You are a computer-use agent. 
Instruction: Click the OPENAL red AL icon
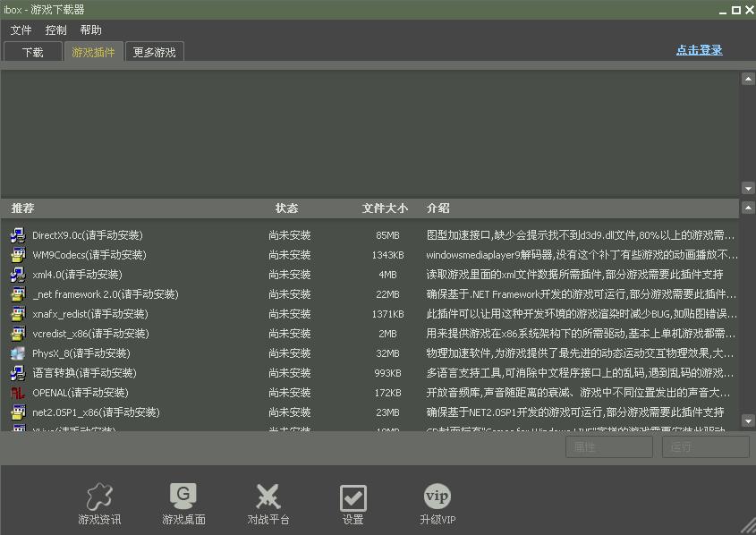pyautogui.click(x=18, y=393)
